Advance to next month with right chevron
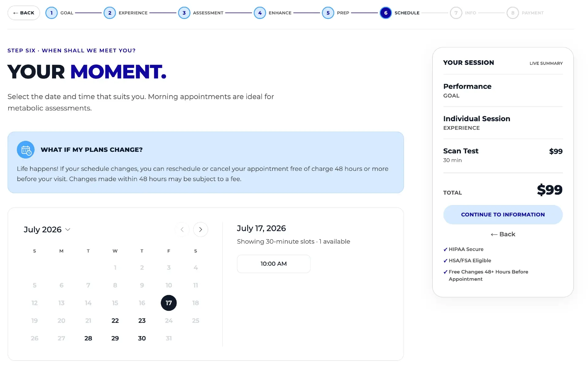The height and width of the screenshot is (371, 588). coord(201,230)
